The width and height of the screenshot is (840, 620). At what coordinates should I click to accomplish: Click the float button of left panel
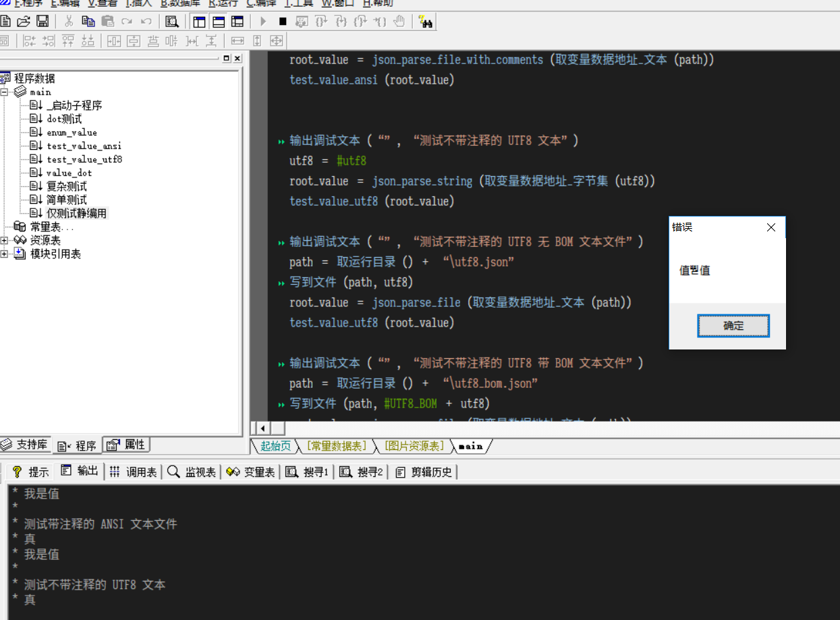pyautogui.click(x=226, y=58)
